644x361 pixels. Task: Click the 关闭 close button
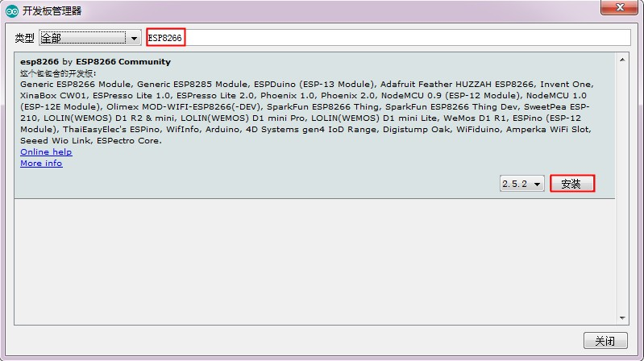[x=605, y=341]
